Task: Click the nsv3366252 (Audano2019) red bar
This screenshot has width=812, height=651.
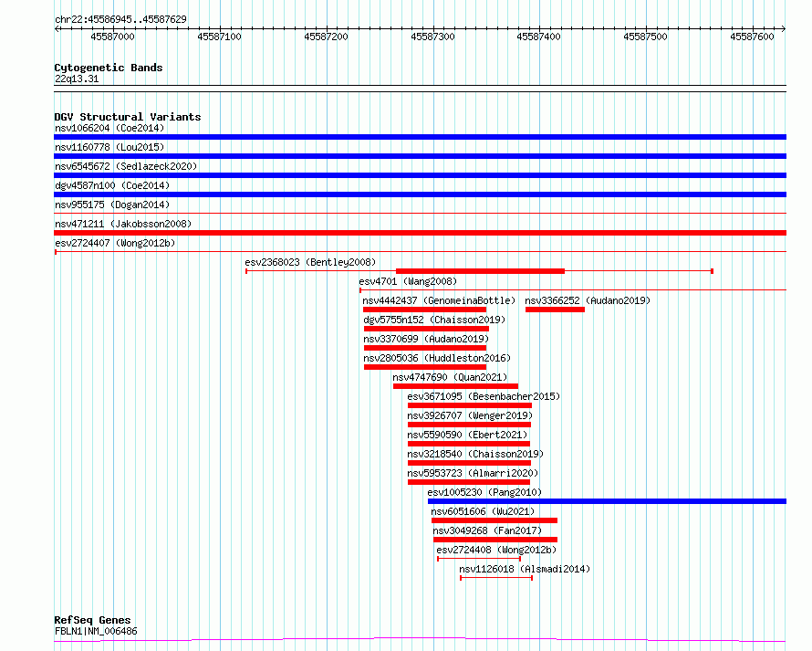Action: click(555, 310)
